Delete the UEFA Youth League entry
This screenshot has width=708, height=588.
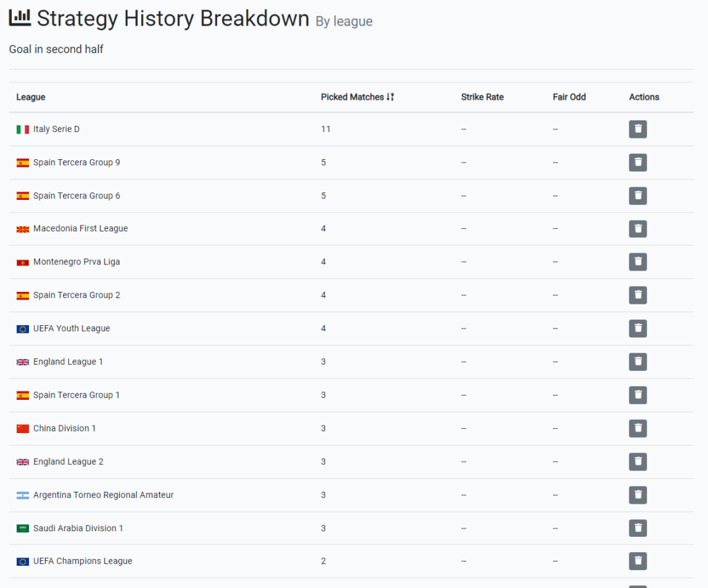click(637, 328)
